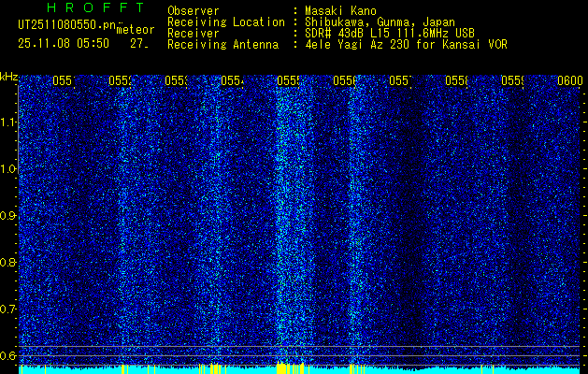
Task: Click the 'Receiving Location' label
Action: (x=226, y=22)
